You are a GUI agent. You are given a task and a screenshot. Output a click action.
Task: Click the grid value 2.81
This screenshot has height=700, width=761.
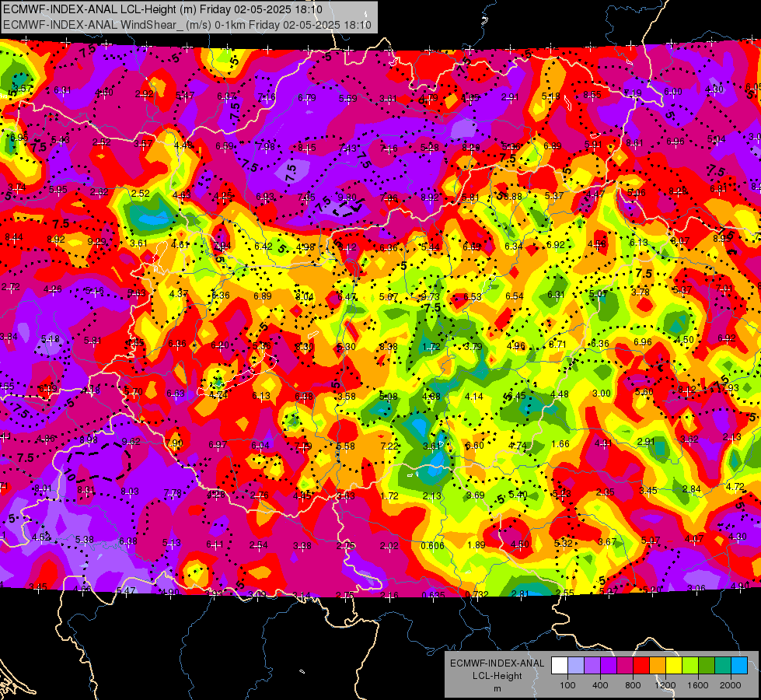(520, 593)
